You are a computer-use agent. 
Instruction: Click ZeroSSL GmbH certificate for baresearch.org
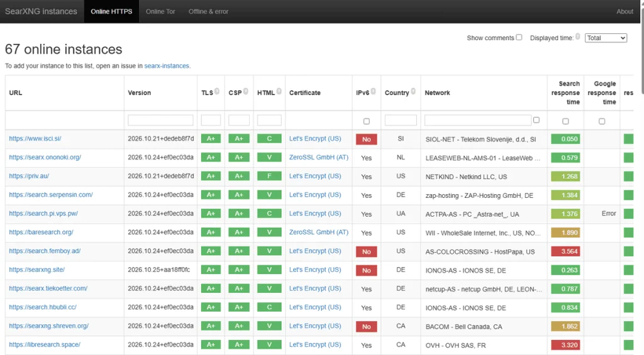click(319, 232)
